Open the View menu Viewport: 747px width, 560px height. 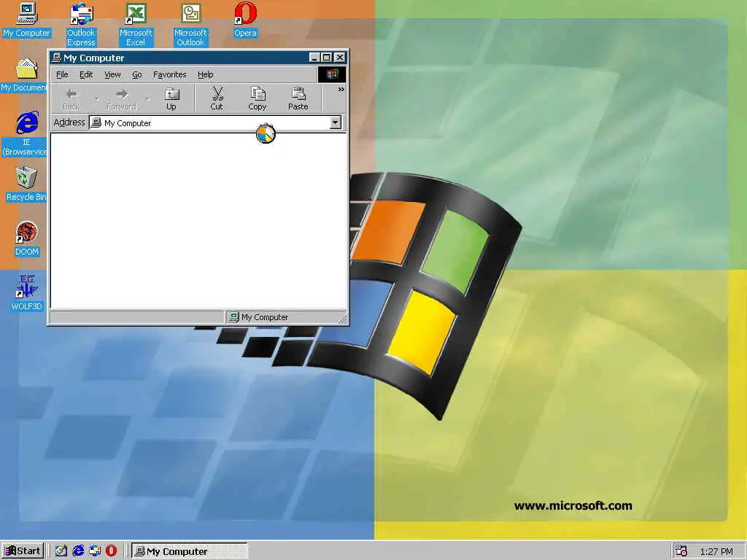(112, 74)
